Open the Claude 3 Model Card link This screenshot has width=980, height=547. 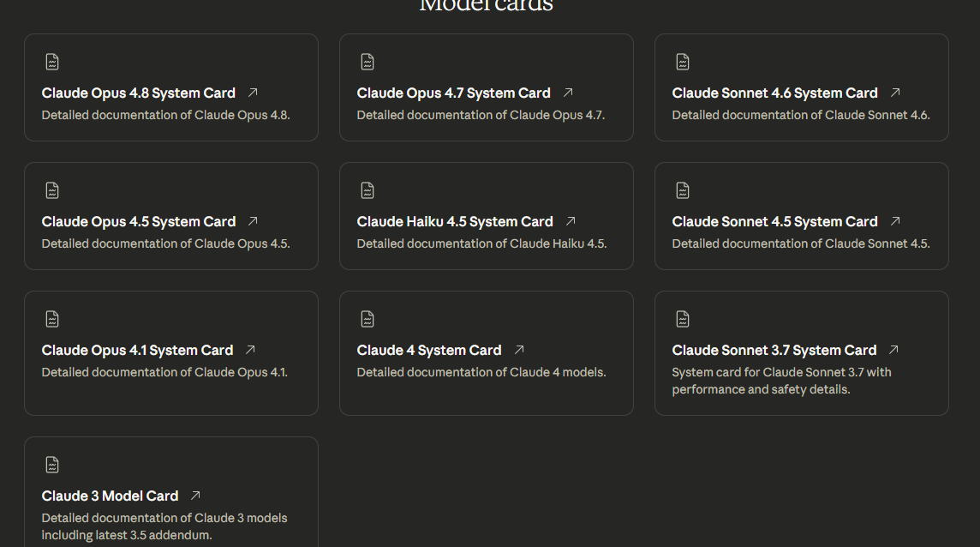point(110,496)
